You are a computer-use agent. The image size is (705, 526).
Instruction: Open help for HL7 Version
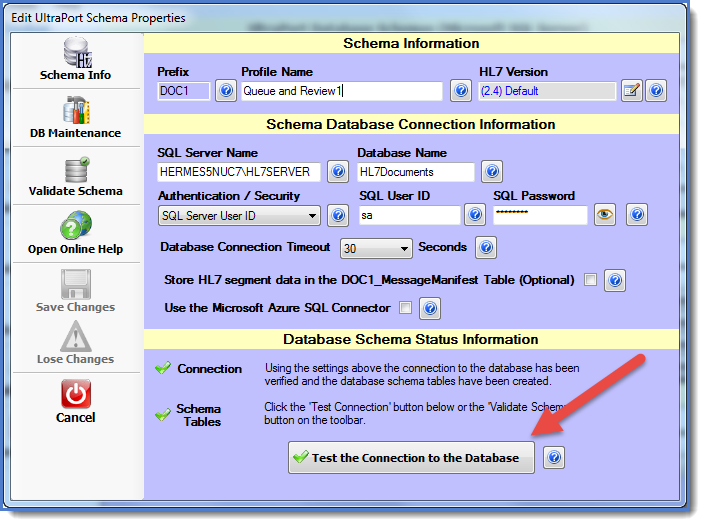pyautogui.click(x=656, y=91)
